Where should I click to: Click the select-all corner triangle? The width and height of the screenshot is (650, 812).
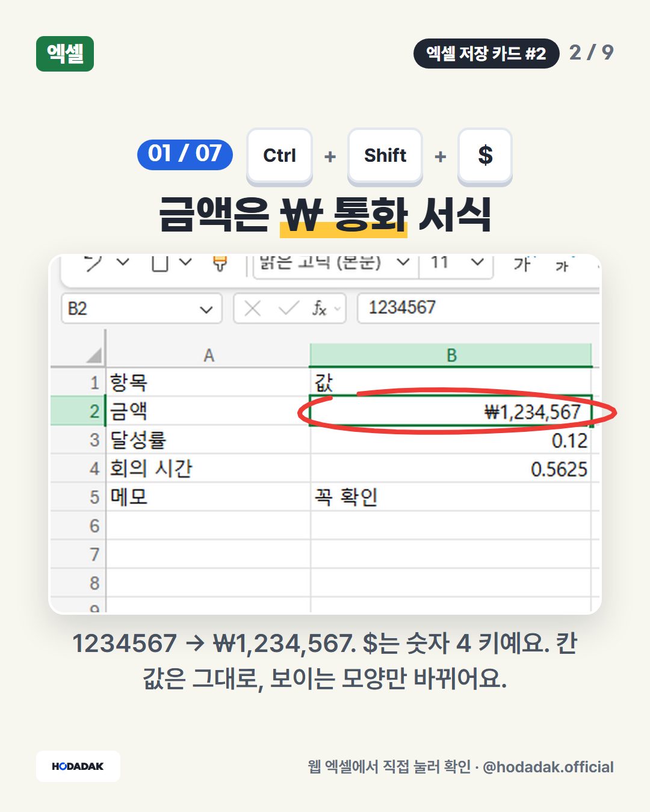pos(94,355)
